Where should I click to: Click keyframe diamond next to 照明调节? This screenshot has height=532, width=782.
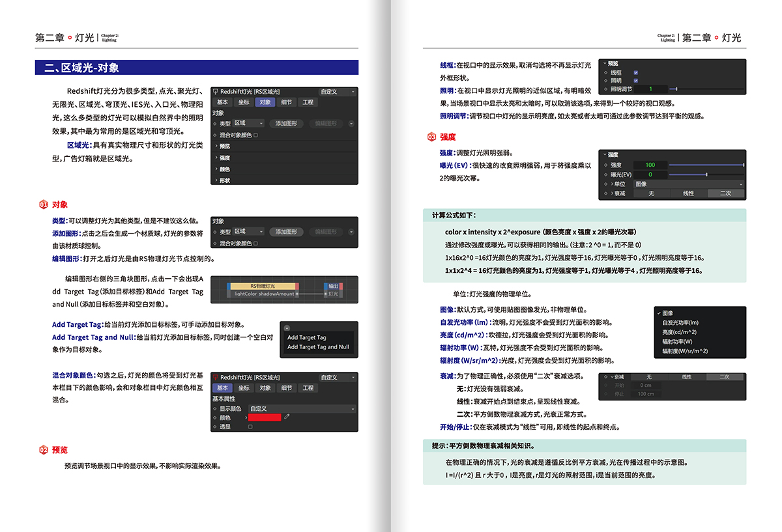tap(606, 89)
